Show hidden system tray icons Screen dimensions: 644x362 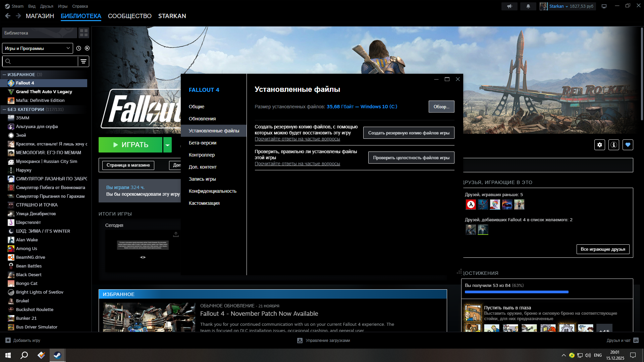pos(563,355)
